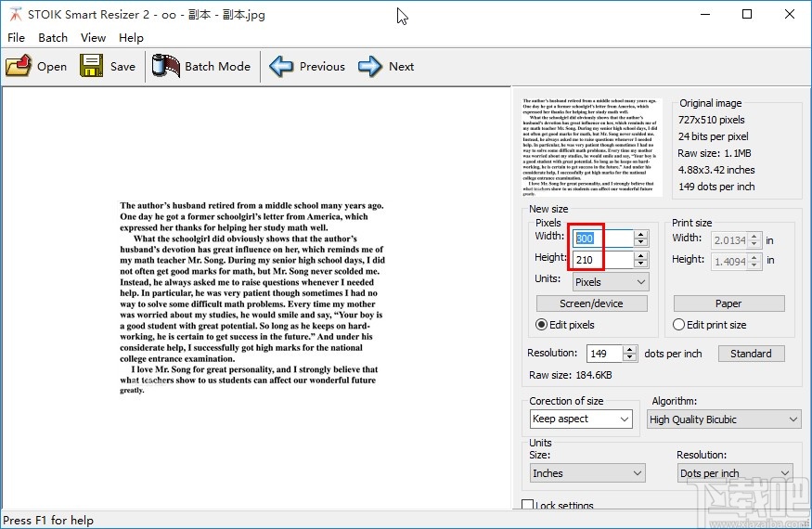Screen dimensions: 812x529
Task: Open the Batch menu
Action: pyautogui.click(x=53, y=37)
